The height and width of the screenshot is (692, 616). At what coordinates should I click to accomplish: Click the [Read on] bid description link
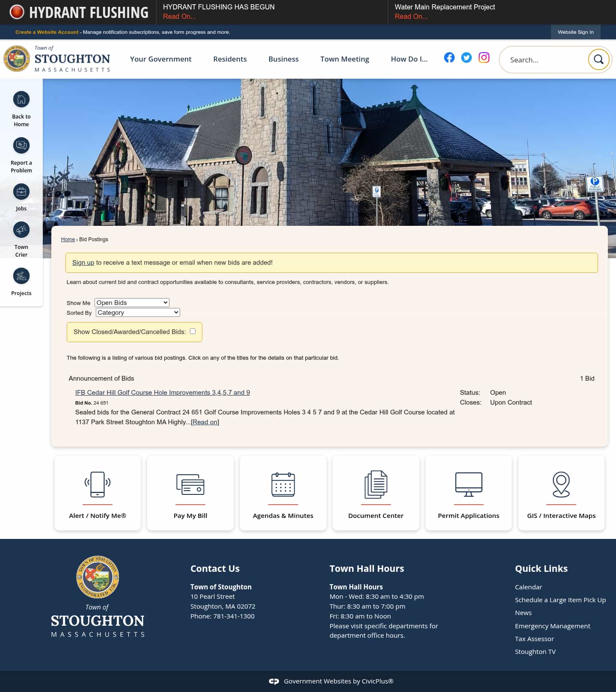(205, 422)
